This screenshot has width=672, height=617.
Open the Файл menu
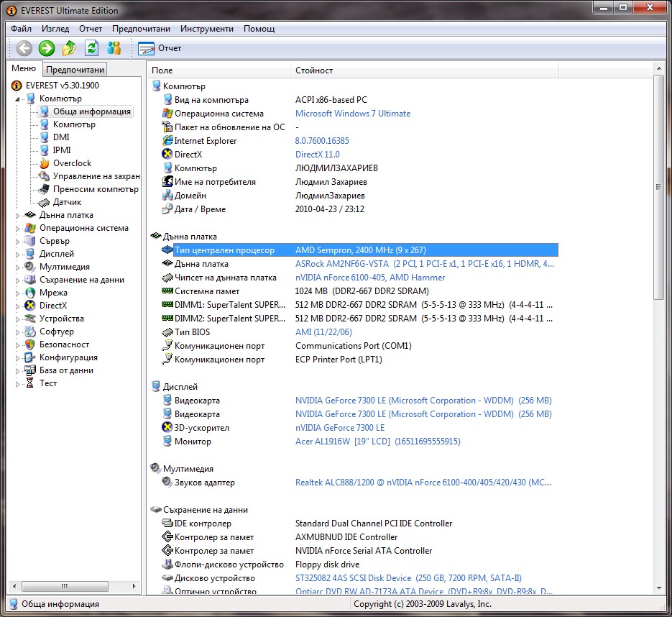[x=21, y=29]
